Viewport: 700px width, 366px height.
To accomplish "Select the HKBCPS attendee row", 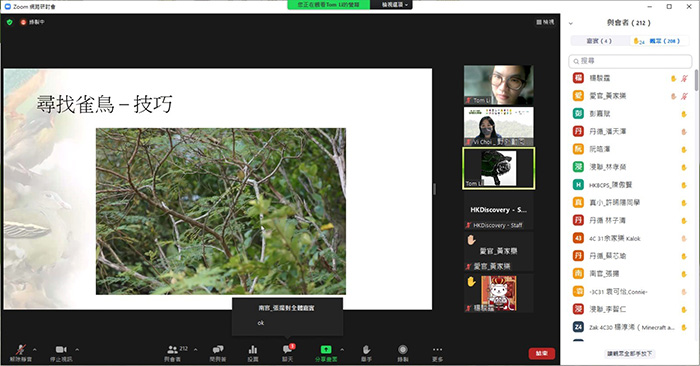I will click(631, 185).
